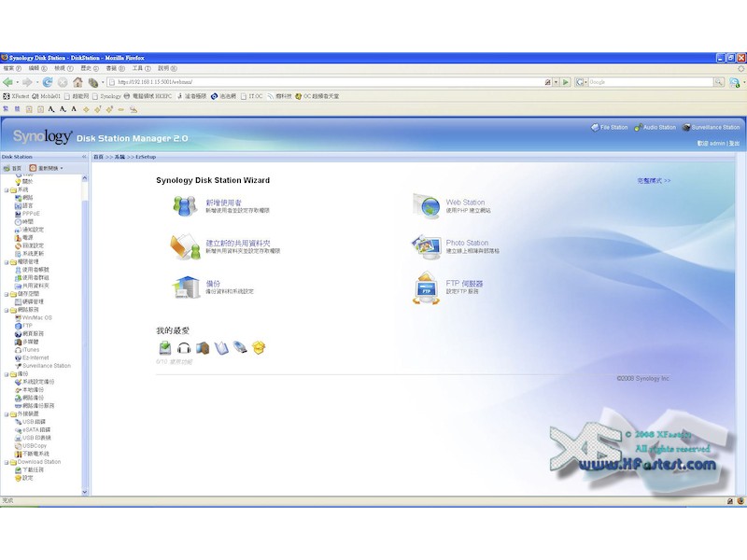
Task: Click Firefox stop button
Action: coord(63,82)
